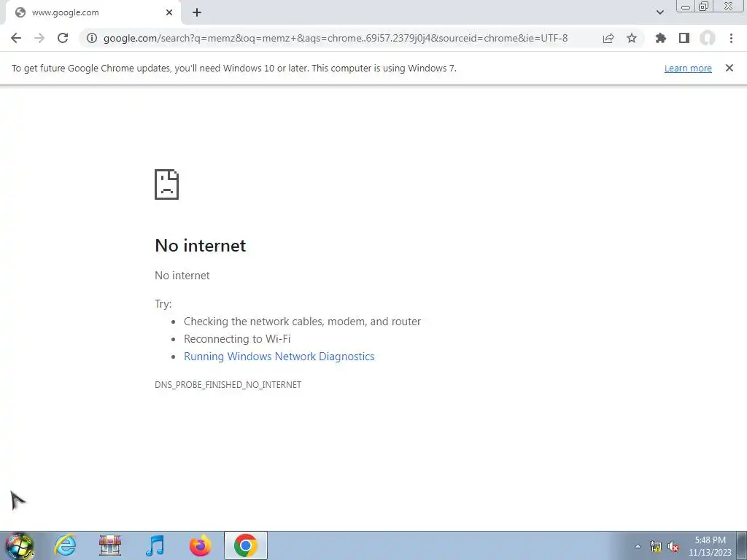Bookmark this tab with the star
The height and width of the screenshot is (560, 747).
pos(632,38)
